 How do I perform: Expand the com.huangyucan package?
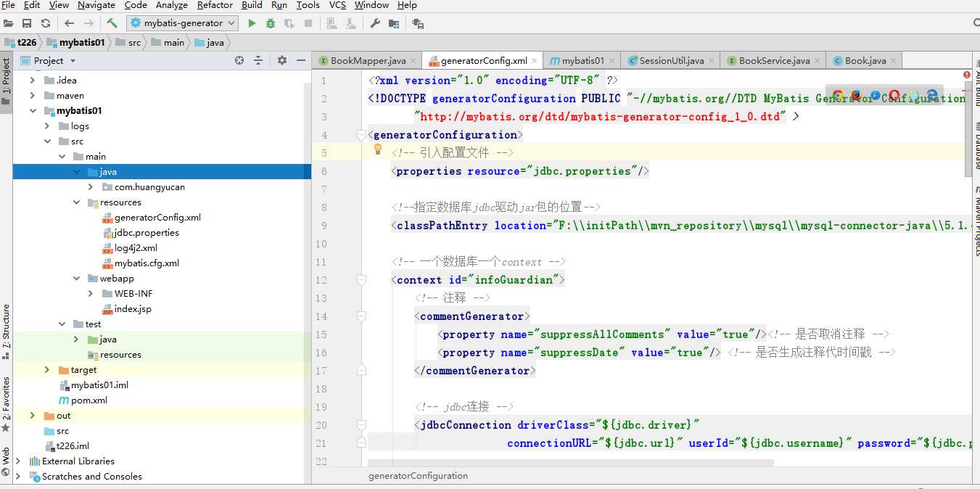click(x=91, y=187)
